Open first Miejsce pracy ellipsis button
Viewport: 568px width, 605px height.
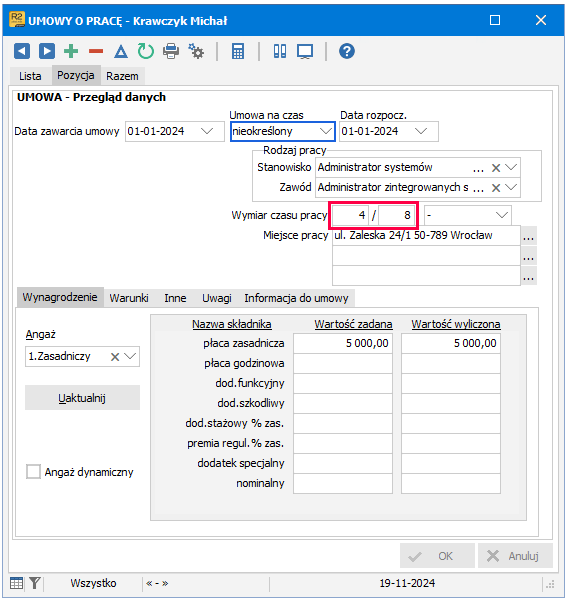pos(528,236)
